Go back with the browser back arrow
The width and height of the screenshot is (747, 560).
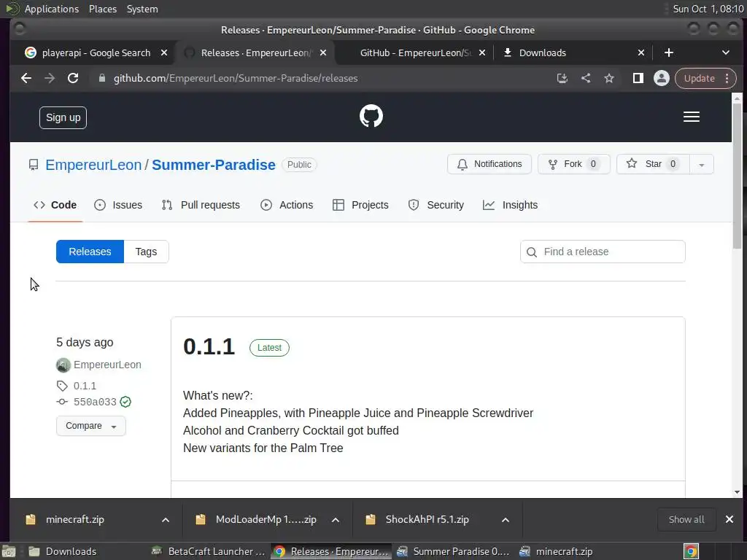click(26, 78)
